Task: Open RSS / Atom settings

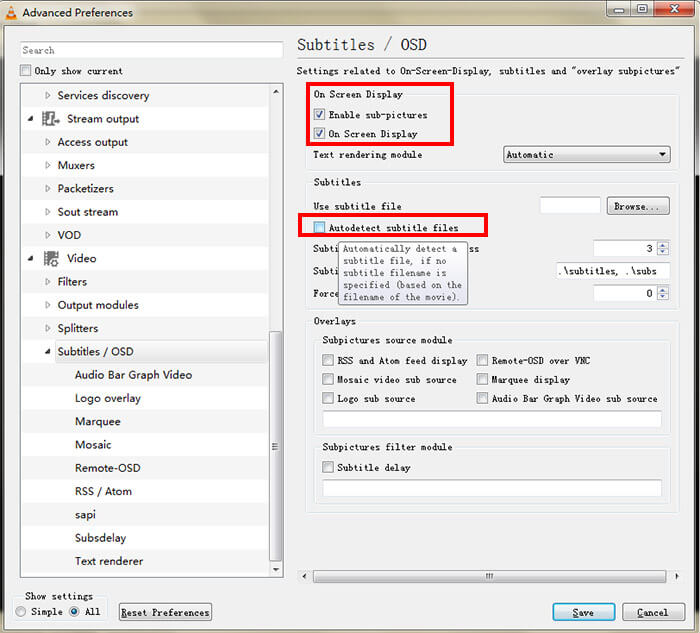Action: [103, 491]
